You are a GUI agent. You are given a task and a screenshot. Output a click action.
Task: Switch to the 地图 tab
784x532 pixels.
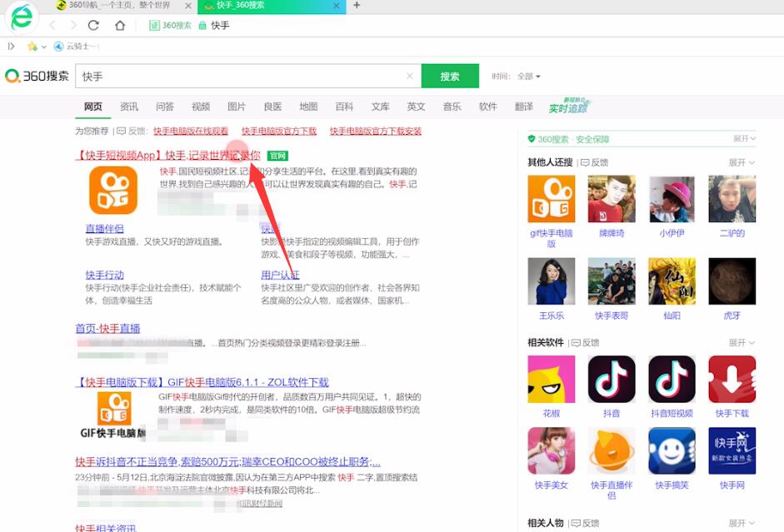[308, 107]
